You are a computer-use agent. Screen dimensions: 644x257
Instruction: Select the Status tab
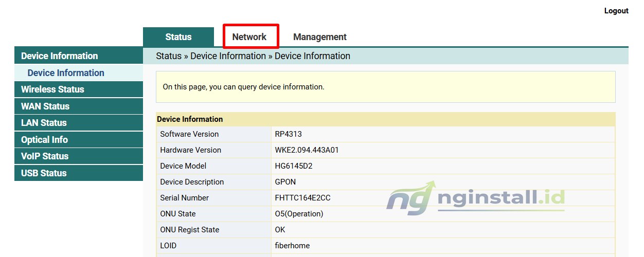pos(178,37)
